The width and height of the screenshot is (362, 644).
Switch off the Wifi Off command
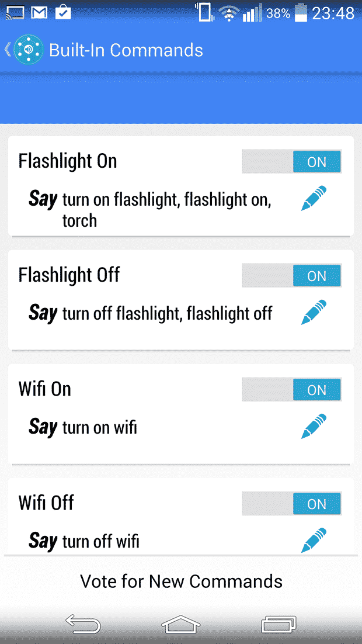point(291,503)
